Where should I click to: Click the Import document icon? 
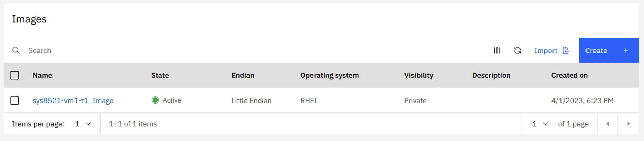point(566,50)
